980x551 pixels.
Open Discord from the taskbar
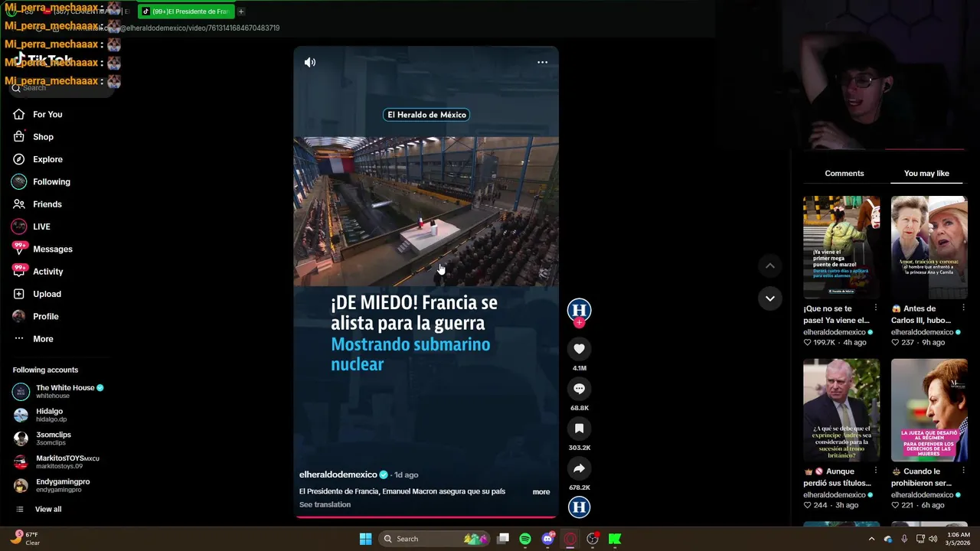pos(547,539)
